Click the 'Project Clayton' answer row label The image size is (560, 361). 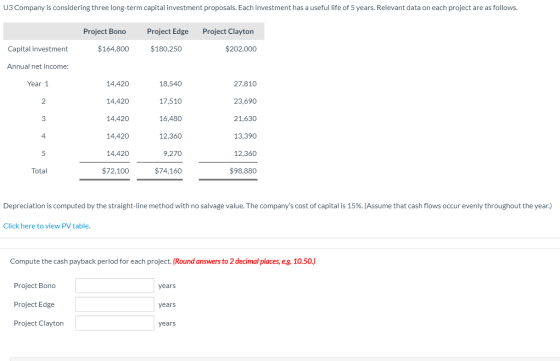pos(39,323)
